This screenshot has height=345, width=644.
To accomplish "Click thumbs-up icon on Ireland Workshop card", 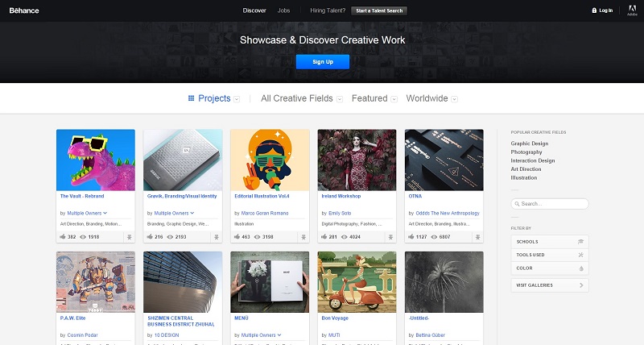I will [x=324, y=237].
